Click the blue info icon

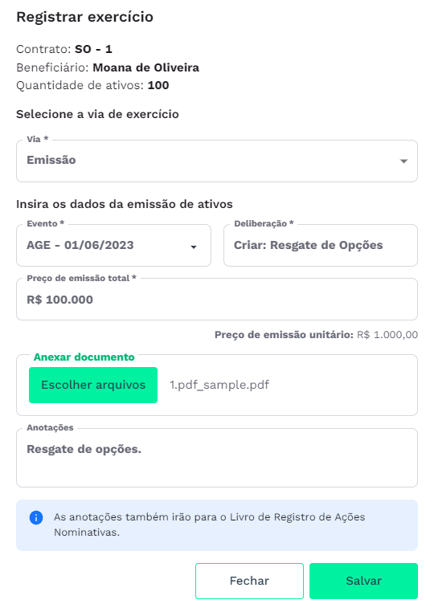pos(36,517)
